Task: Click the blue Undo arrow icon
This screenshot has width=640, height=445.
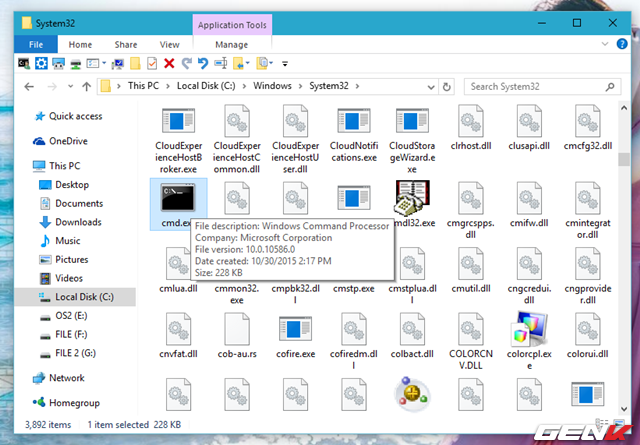Action: click(202, 64)
